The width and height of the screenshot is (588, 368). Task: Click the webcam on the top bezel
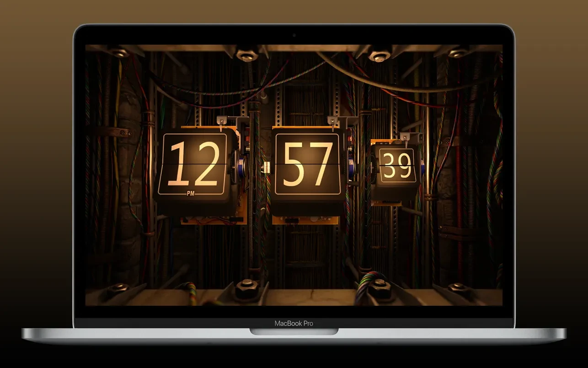point(294,35)
